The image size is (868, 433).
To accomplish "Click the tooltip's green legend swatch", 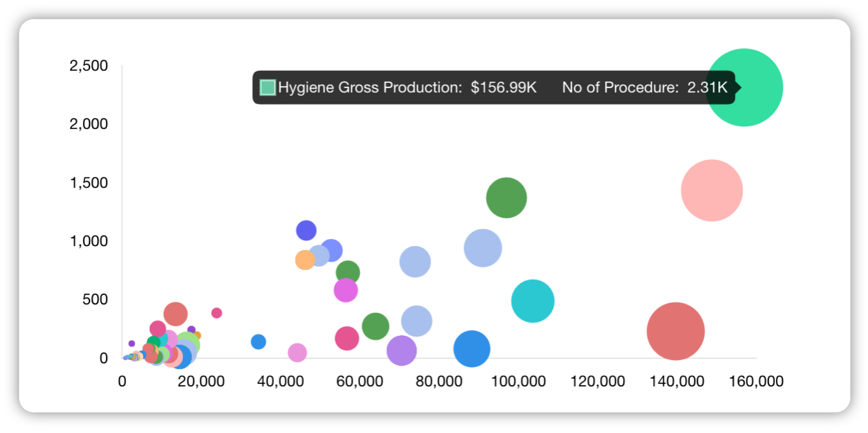I will coord(267,88).
